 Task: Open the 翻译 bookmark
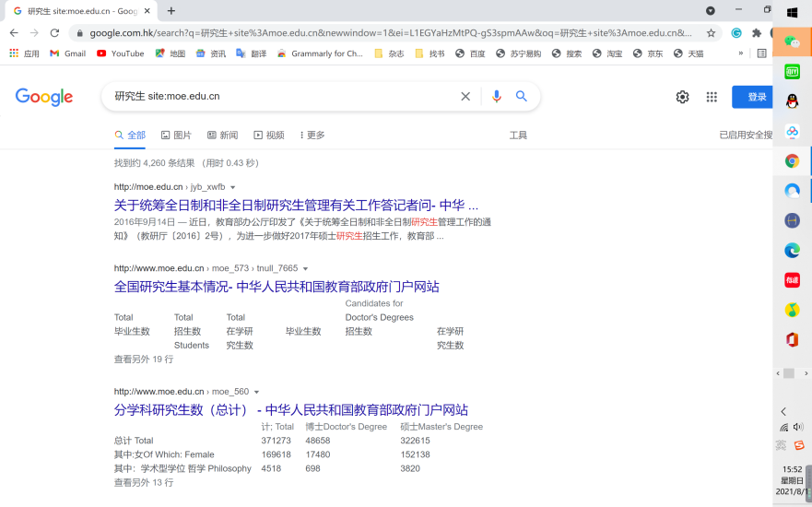tap(252, 53)
